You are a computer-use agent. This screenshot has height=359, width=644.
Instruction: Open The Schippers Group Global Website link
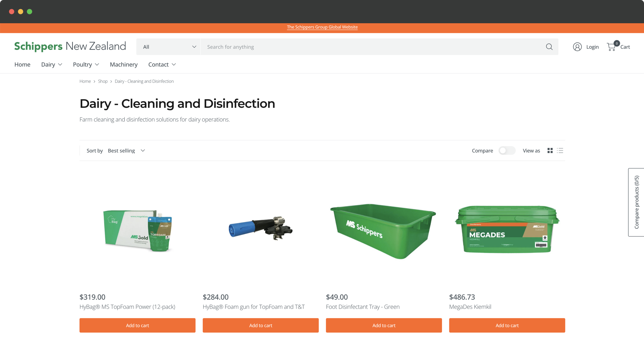(x=322, y=27)
